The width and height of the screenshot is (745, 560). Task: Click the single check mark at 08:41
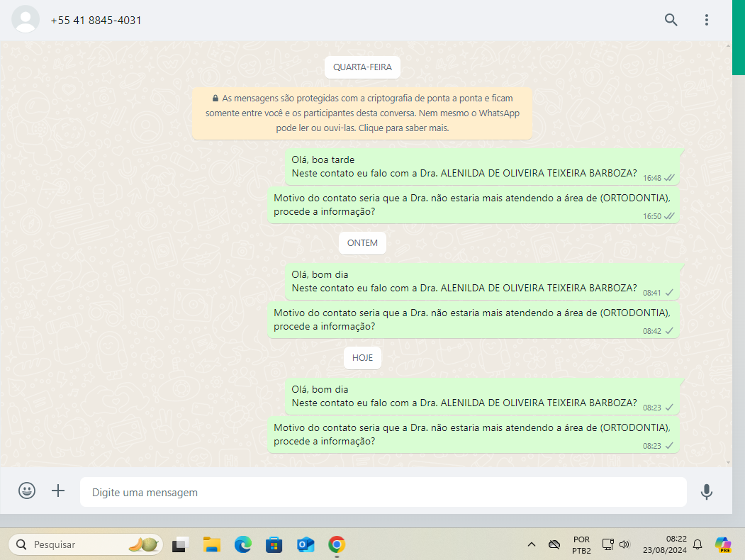point(669,293)
